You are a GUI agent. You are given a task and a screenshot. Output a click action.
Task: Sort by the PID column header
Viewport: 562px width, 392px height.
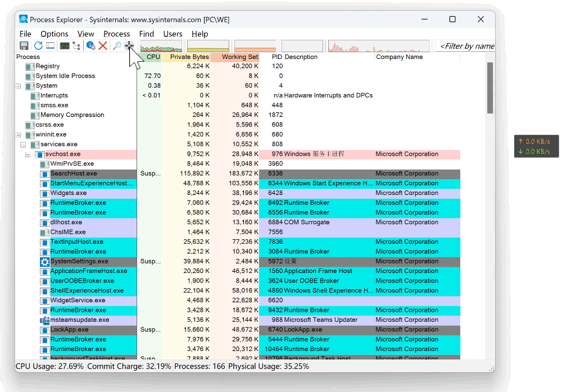pyautogui.click(x=271, y=57)
